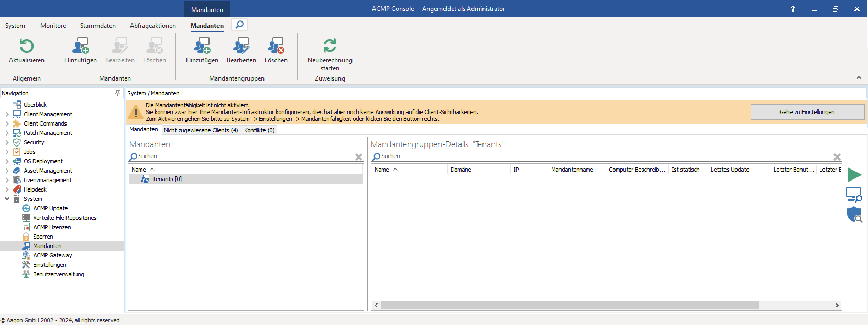Click the Mandanten search field

point(244,156)
